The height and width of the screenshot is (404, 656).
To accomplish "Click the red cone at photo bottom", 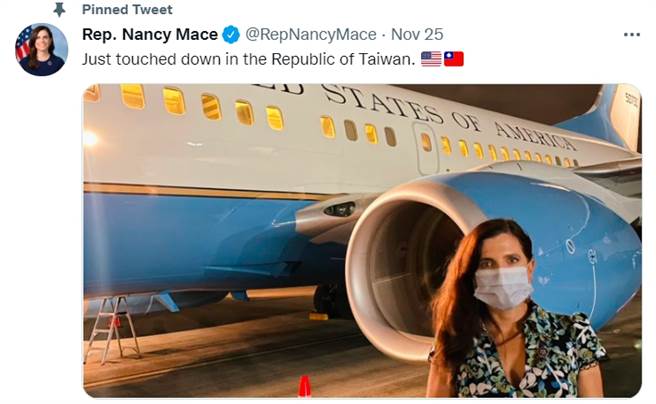I will pyautogui.click(x=304, y=386).
